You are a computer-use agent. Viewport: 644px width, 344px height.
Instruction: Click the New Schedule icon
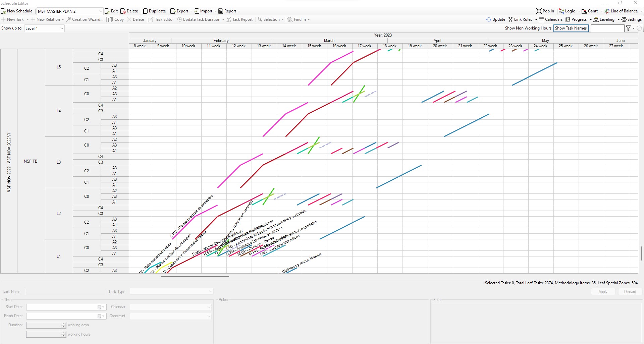(x=3, y=11)
